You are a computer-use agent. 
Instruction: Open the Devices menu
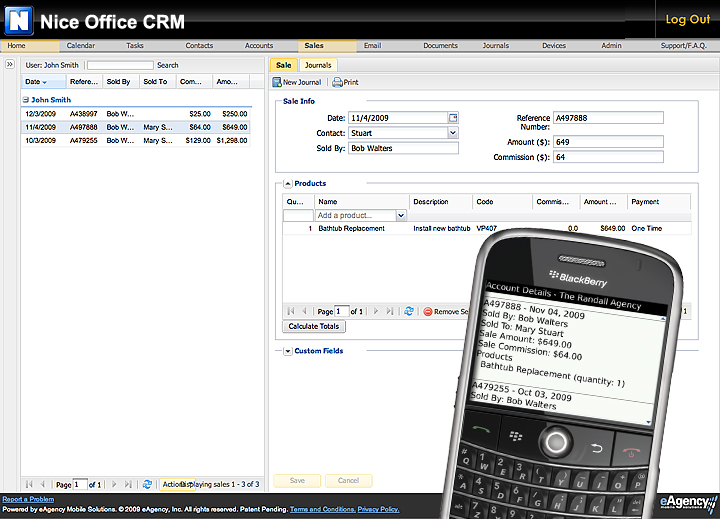click(x=554, y=45)
